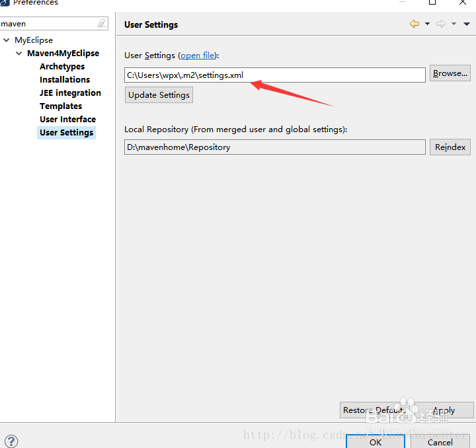Click the Local Repository path field
Screen dimensions: 476x448
(x=275, y=147)
